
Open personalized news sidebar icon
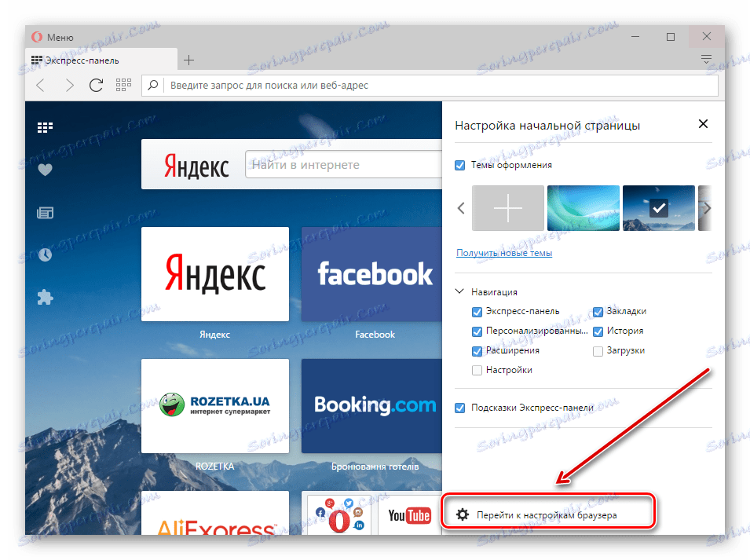click(45, 212)
